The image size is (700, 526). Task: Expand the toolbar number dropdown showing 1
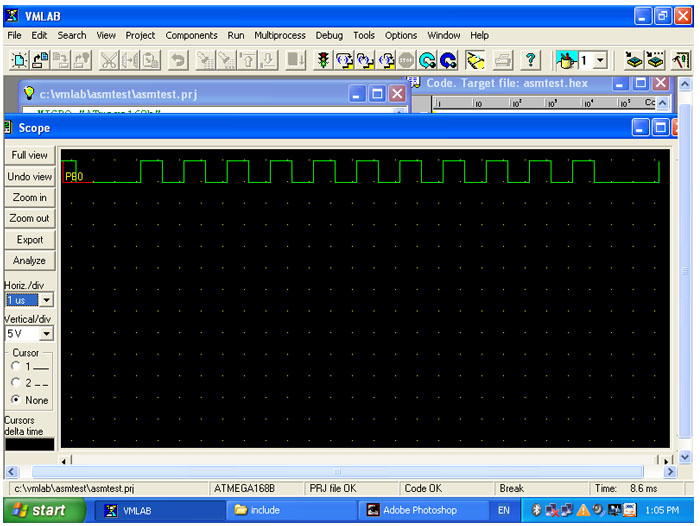(x=599, y=61)
